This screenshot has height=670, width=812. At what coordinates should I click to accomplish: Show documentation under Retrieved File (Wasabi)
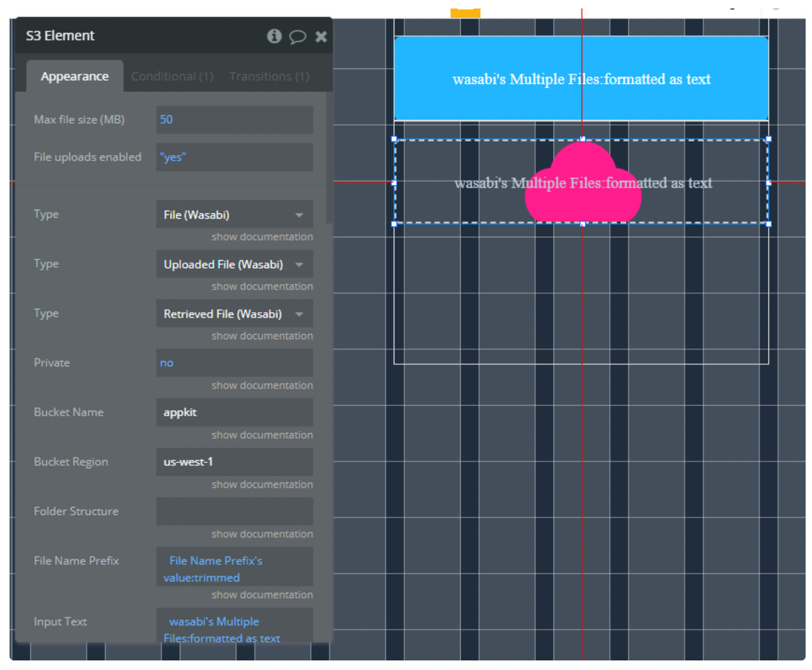click(x=262, y=336)
